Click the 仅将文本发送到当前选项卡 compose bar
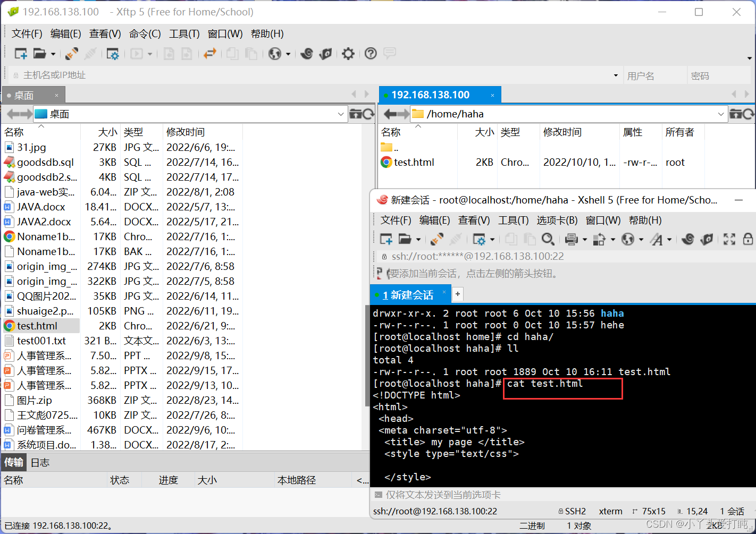The width and height of the screenshot is (756, 534). click(564, 495)
